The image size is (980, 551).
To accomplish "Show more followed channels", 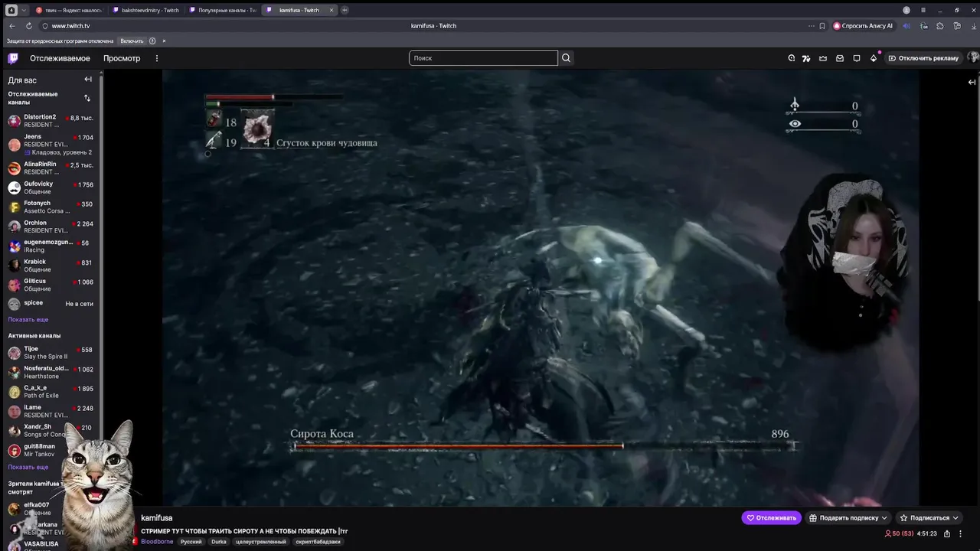I will coord(28,320).
